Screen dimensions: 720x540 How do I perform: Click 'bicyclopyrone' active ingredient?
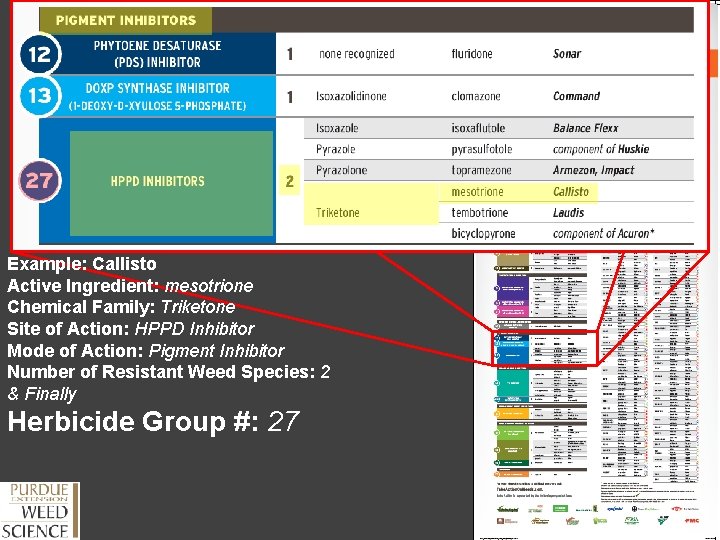tap(484, 234)
